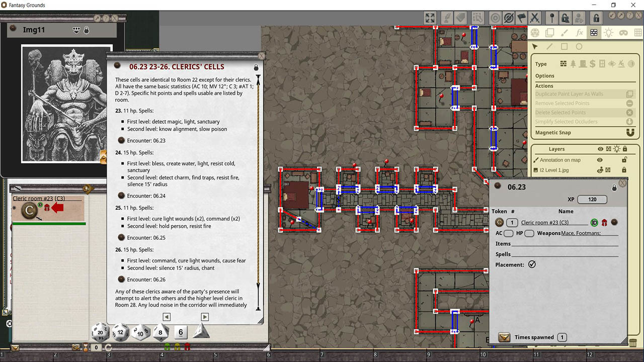
Task: Select the rectangle drawing tool
Action: (565, 47)
